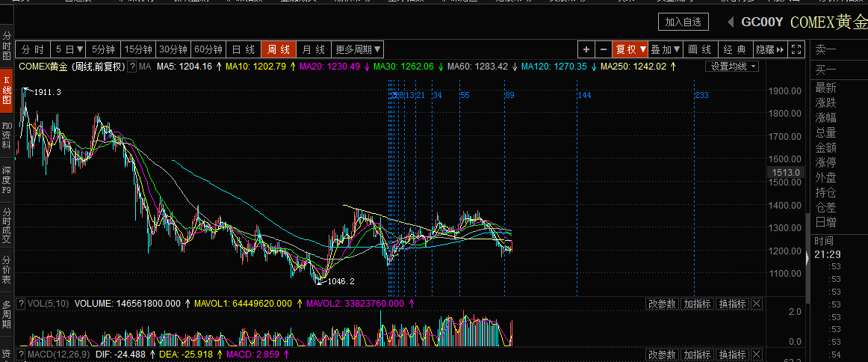Open 分价表 in left sidebar
Viewport: 868px width, 362px height.
(7, 270)
